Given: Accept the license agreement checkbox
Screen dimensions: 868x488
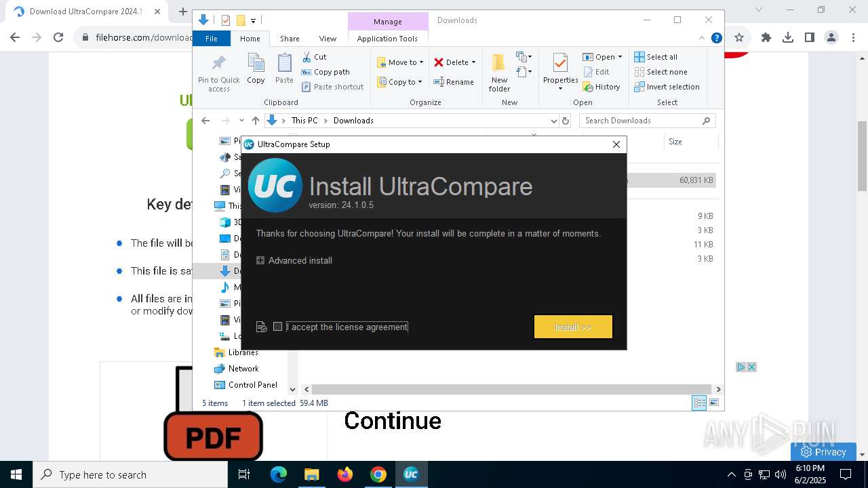Looking at the screenshot, I should 277,327.
